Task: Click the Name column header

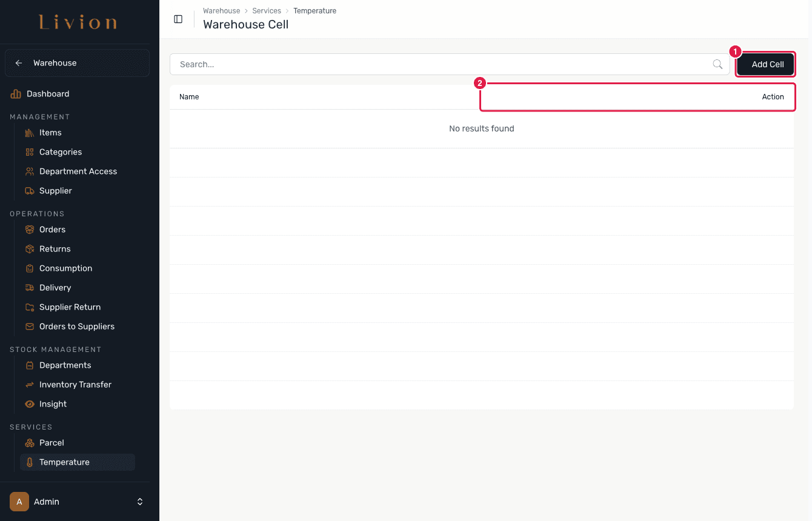Action: tap(189, 97)
